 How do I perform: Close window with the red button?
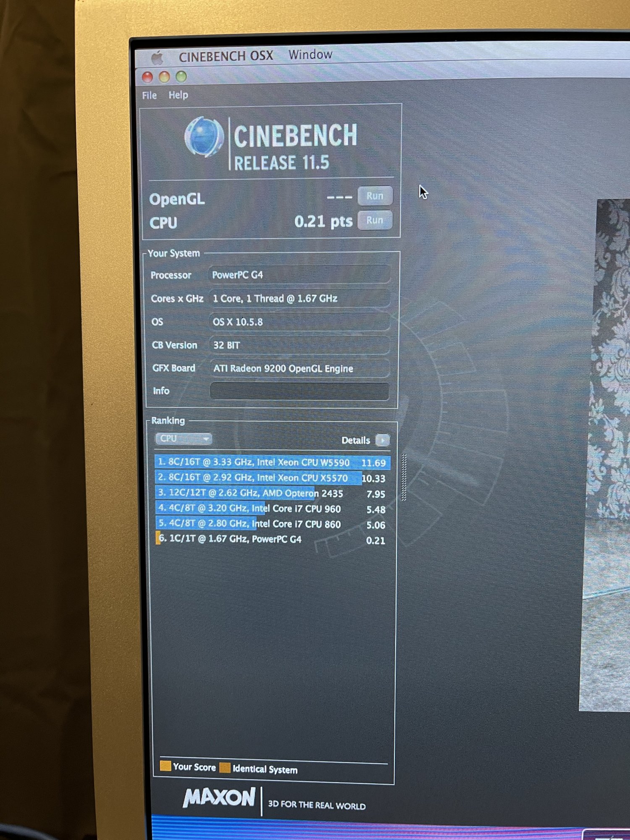[x=147, y=77]
